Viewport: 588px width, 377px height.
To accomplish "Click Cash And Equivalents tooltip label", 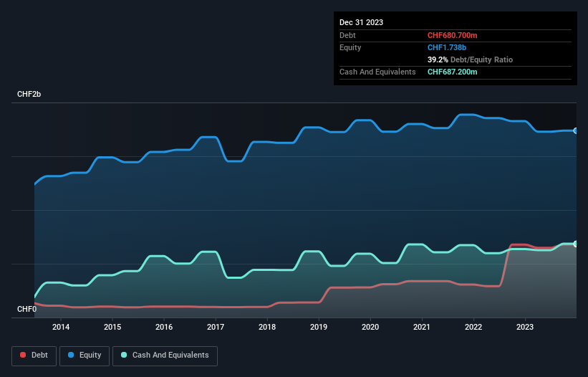I will [x=377, y=72].
